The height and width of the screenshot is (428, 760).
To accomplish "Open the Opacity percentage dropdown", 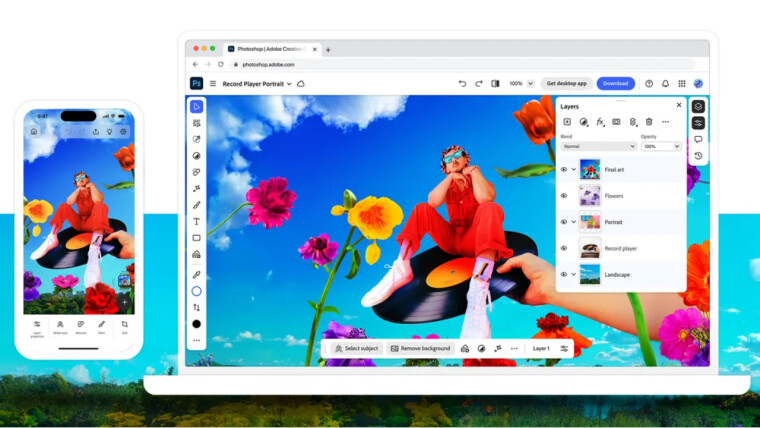I will click(x=661, y=146).
